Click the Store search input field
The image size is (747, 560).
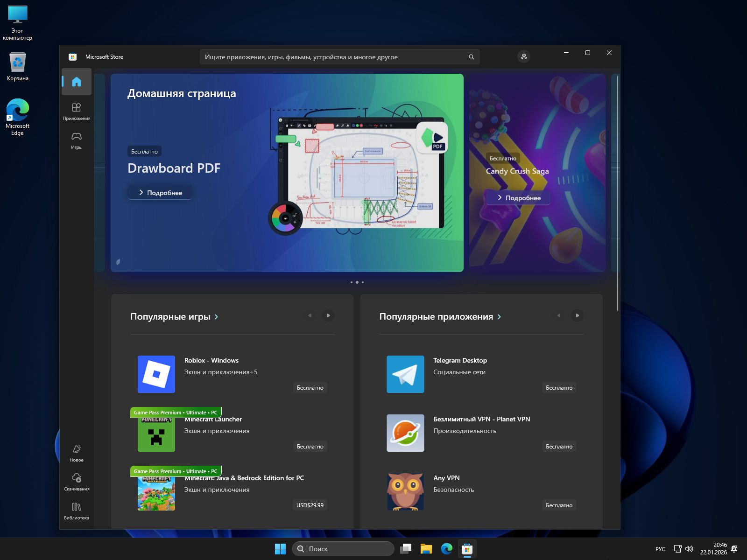334,57
